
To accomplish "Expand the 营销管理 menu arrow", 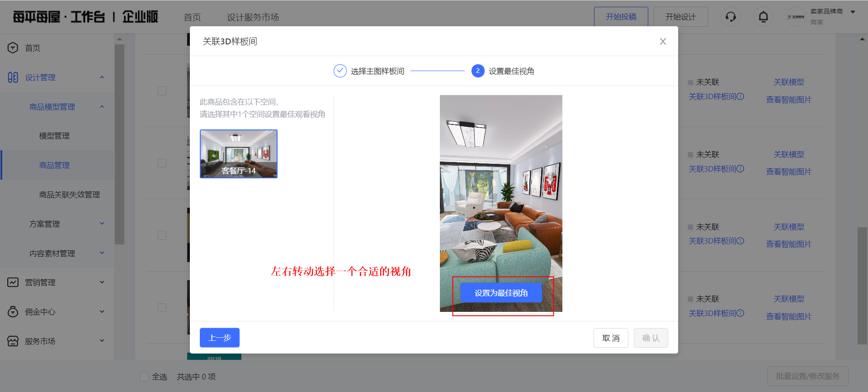I will click(102, 282).
